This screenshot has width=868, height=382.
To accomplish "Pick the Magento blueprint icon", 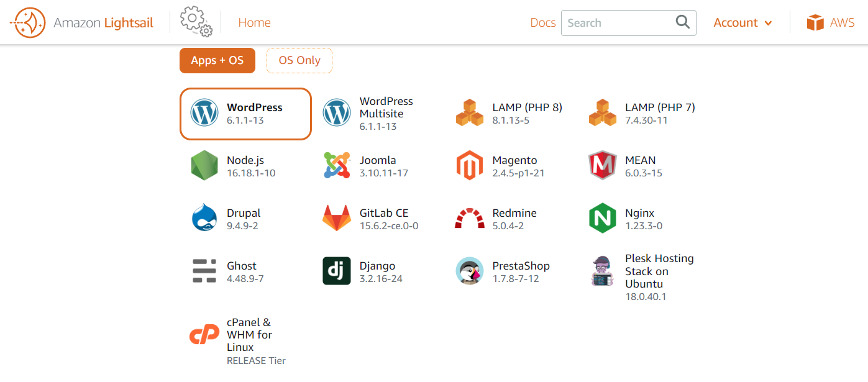I will [469, 165].
